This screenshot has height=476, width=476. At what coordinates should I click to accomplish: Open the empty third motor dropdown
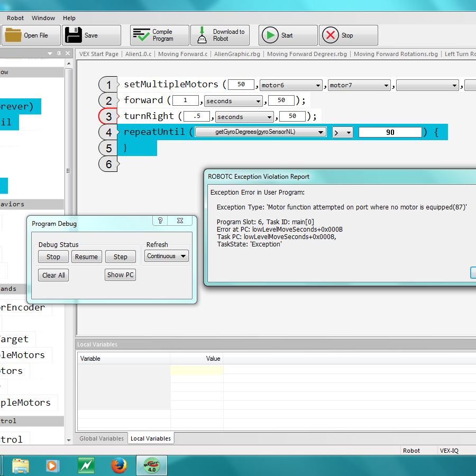(427, 85)
